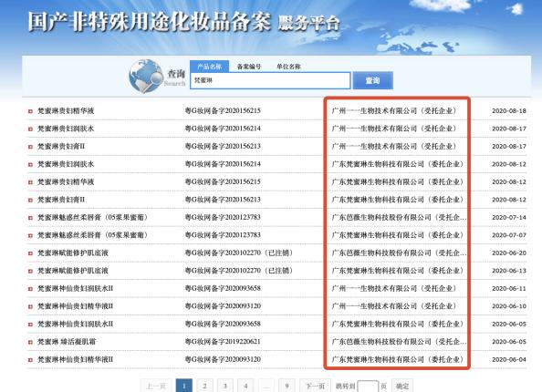Switch to the 单位名称 search tab
542x392 pixels.
pyautogui.click(x=288, y=67)
